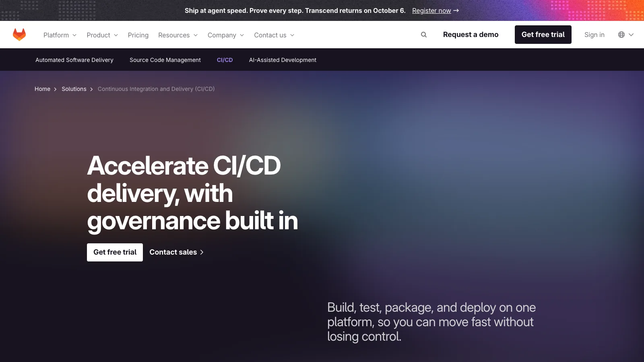Expand the language selector chevron
Image resolution: width=644 pixels, height=362 pixels.
(x=631, y=35)
